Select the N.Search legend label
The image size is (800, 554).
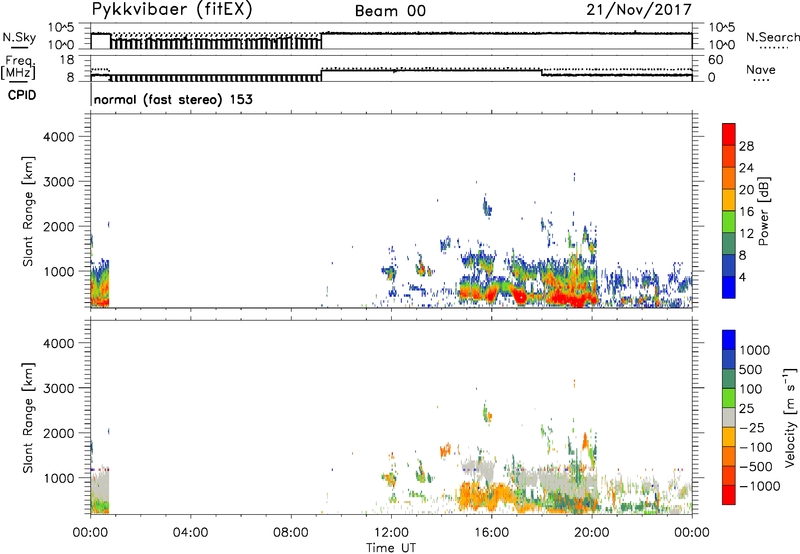click(772, 37)
